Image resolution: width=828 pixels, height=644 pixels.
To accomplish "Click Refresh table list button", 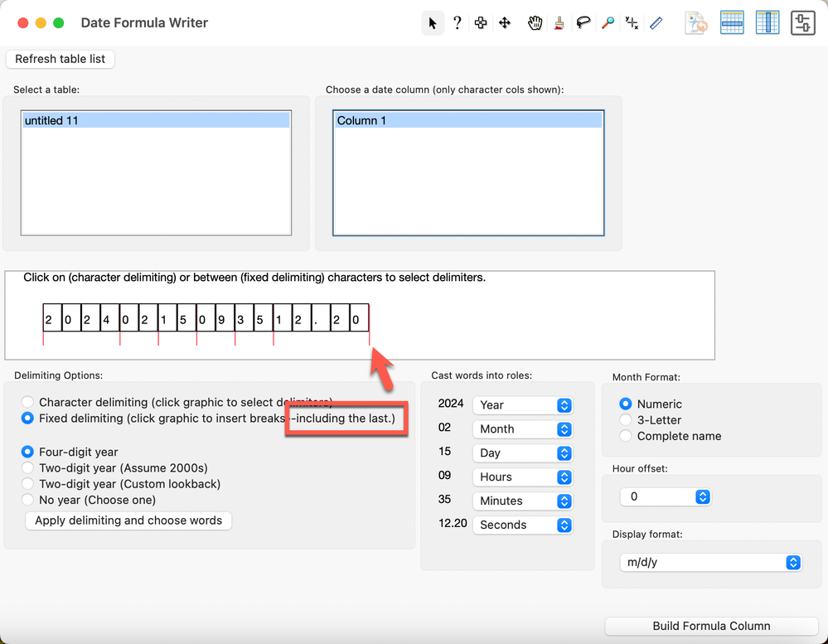I will click(61, 59).
